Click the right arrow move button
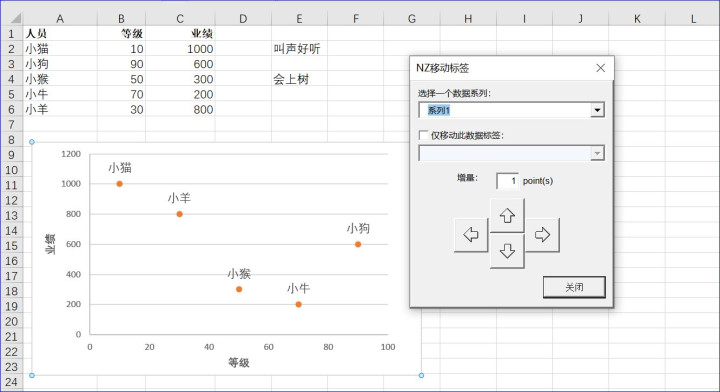The width and height of the screenshot is (720, 392). point(542,235)
